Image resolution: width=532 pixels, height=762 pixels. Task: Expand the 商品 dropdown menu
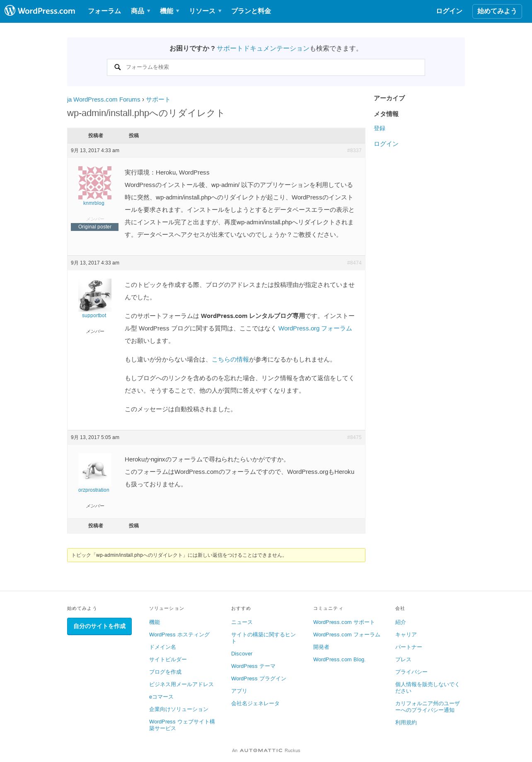pos(140,11)
